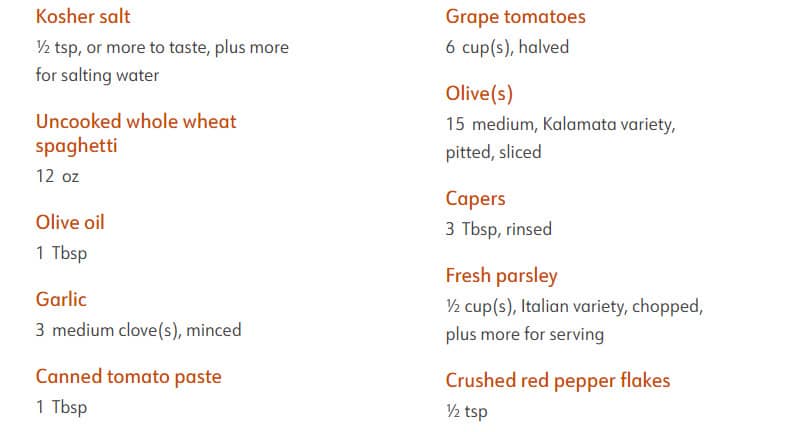The image size is (793, 432).
Task: Click the '½ tsp' red pepper flakes amount
Action: (466, 411)
